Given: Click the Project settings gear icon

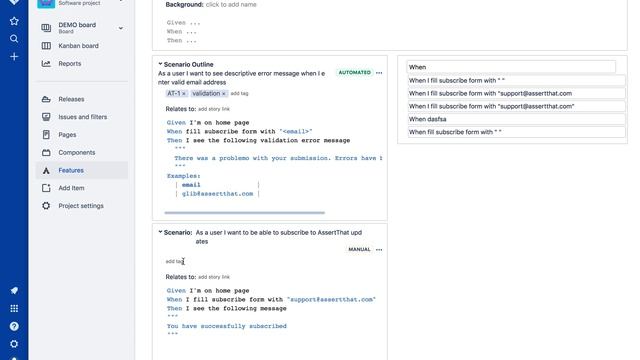Looking at the screenshot, I should pos(46,206).
